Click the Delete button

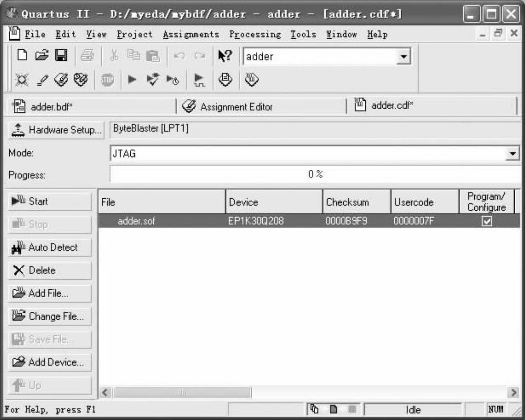(49, 270)
